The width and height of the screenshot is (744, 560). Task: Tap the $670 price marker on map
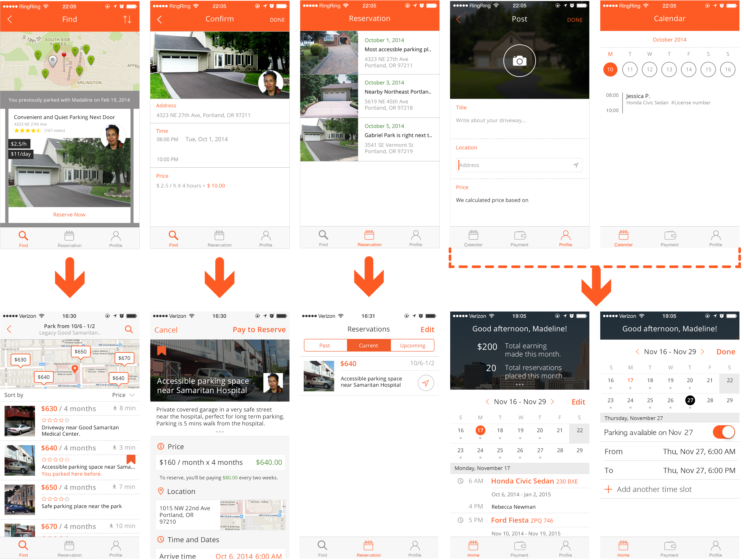pyautogui.click(x=124, y=358)
